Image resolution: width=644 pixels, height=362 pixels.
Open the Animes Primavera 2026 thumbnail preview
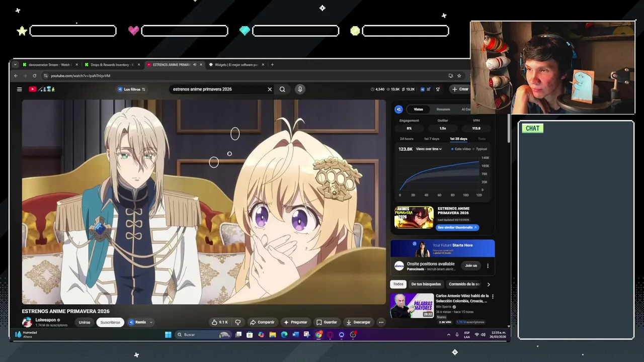414,218
